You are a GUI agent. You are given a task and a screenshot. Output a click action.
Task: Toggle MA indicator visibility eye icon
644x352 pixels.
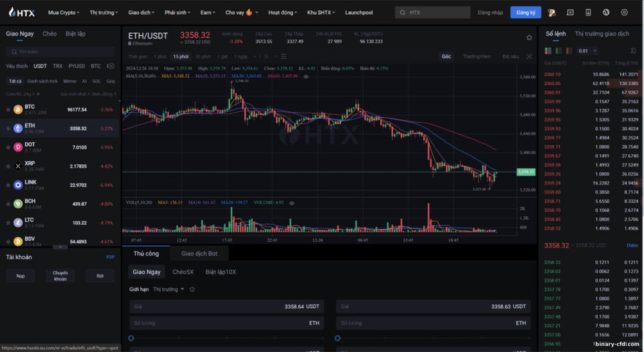[306, 76]
